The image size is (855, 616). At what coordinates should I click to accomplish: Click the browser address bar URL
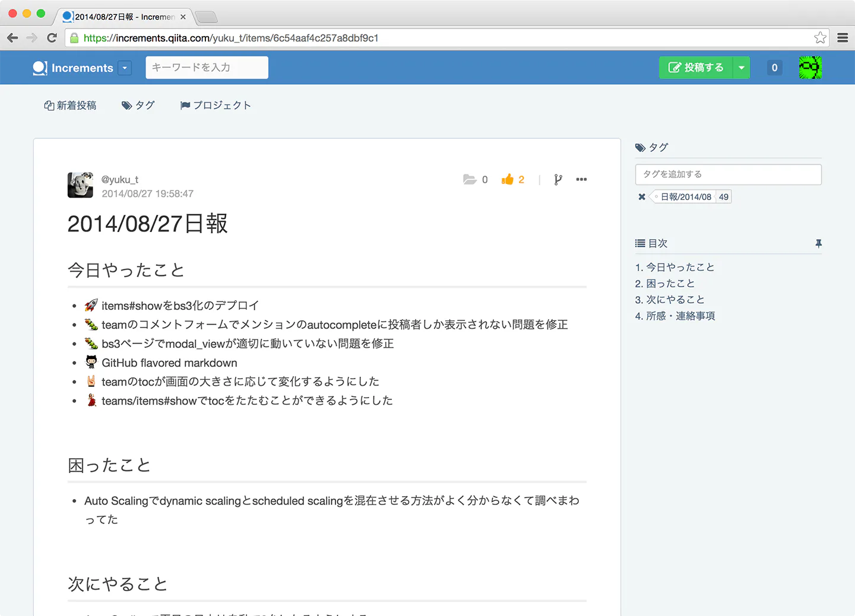(231, 38)
